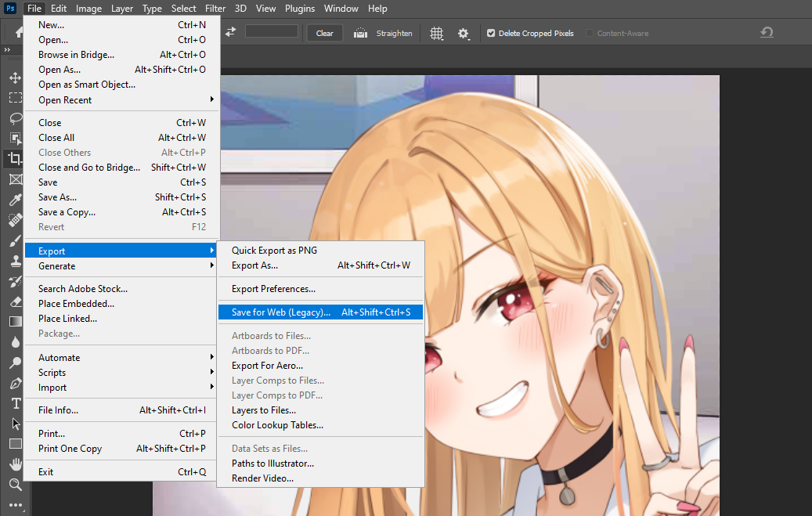Select the Object Selection tool
The width and height of the screenshot is (812, 516).
coord(15,139)
